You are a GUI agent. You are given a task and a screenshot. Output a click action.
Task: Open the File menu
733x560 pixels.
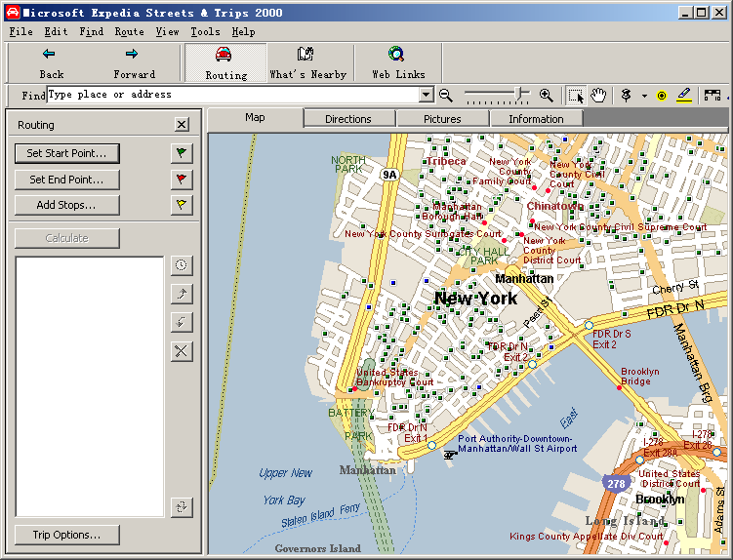click(x=21, y=32)
